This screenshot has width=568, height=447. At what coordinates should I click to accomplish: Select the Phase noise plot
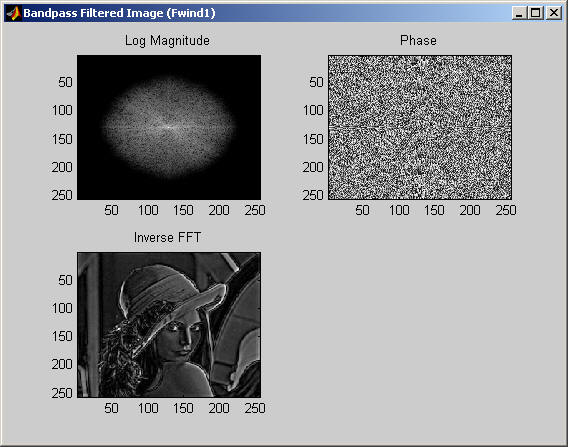pyautogui.click(x=420, y=127)
